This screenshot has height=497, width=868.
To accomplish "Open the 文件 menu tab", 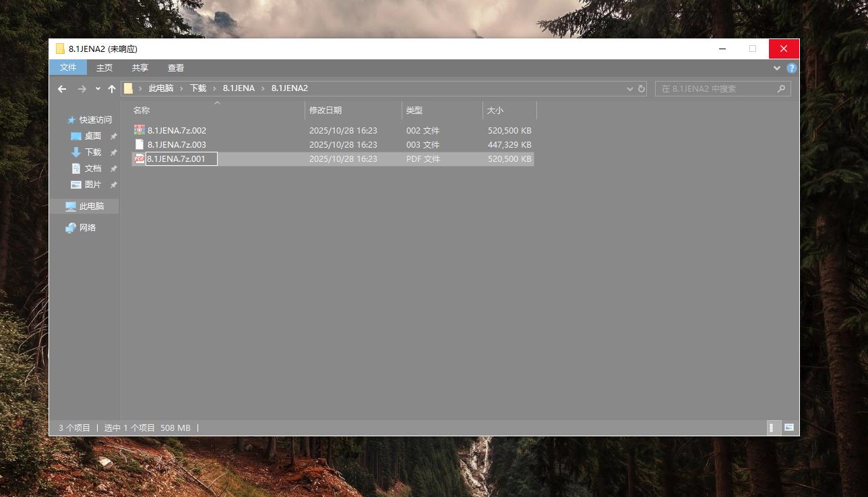I will [68, 67].
